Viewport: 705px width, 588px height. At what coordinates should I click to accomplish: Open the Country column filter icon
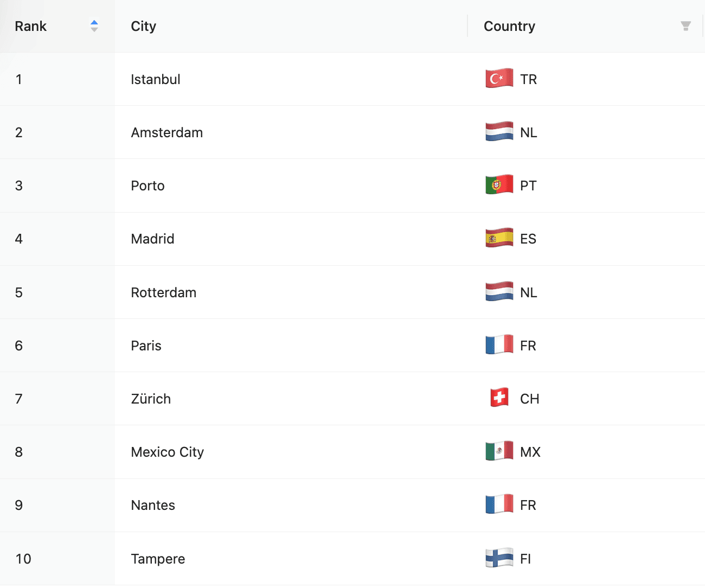(x=685, y=26)
